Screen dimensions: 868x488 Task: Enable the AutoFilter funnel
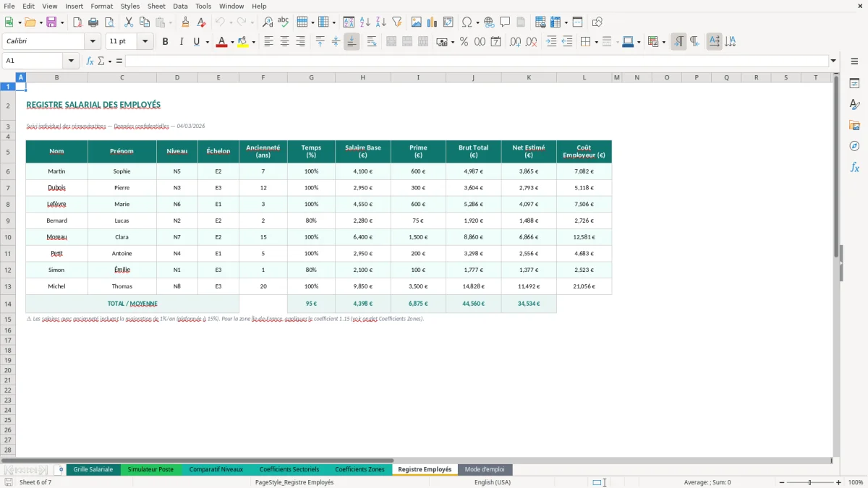pos(396,22)
